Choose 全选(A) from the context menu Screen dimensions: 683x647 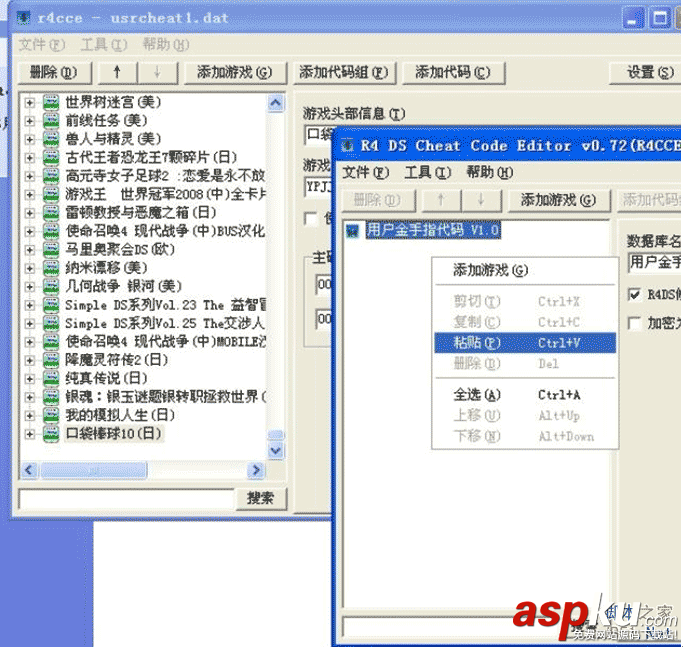[x=525, y=395]
